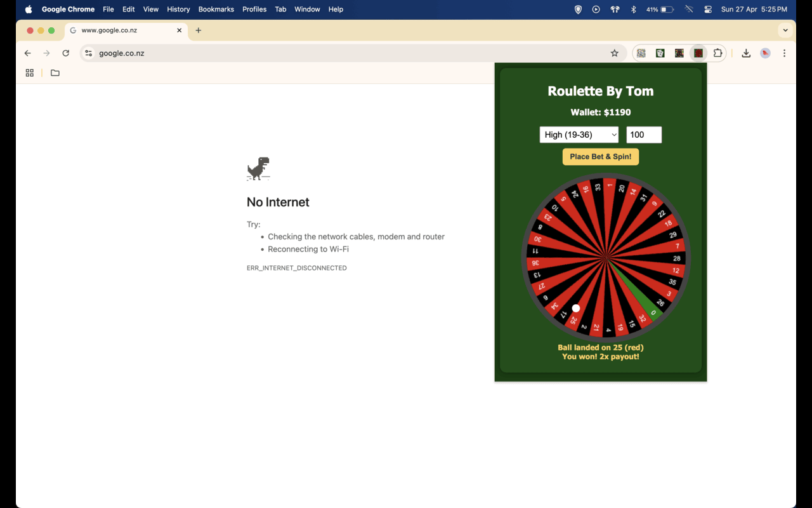This screenshot has width=812, height=508.
Task: Open the battery status showing 41%
Action: 660,9
